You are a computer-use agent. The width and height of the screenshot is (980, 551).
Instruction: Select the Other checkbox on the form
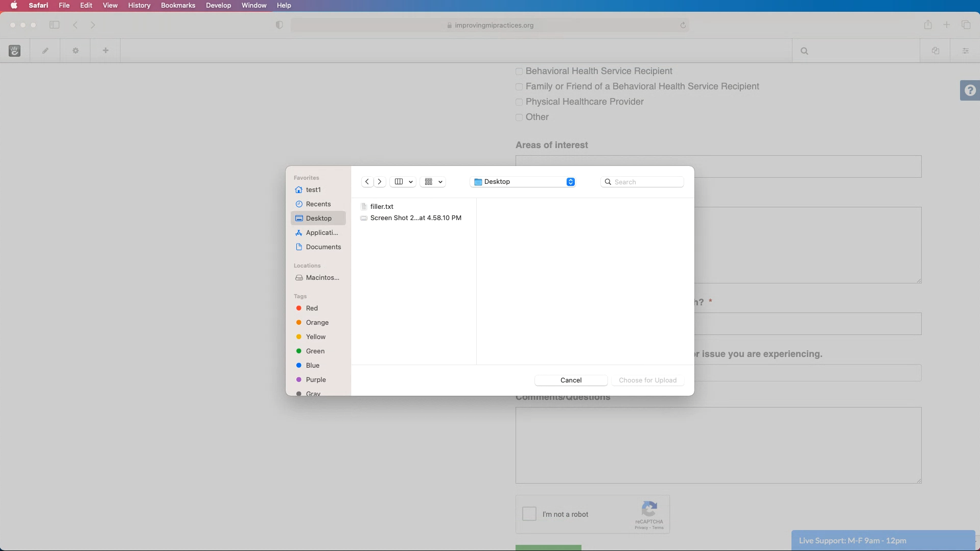[x=519, y=117]
